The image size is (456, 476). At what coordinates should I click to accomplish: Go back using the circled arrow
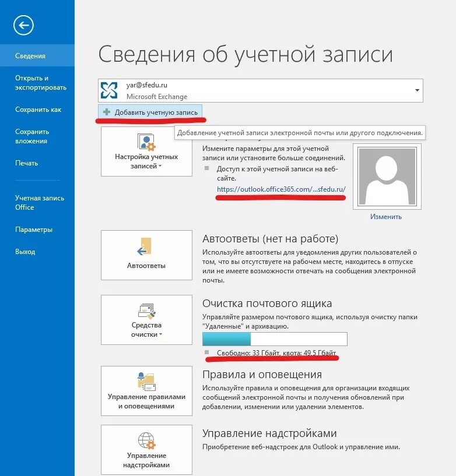(23, 25)
